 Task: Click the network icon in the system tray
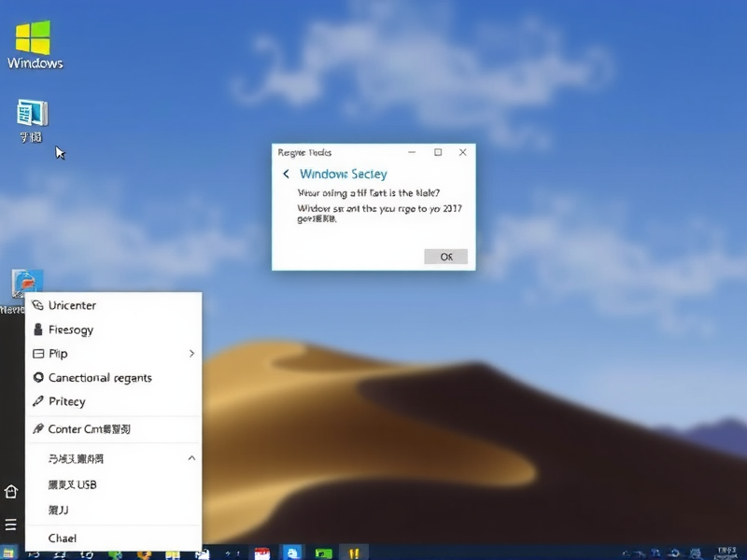click(654, 552)
